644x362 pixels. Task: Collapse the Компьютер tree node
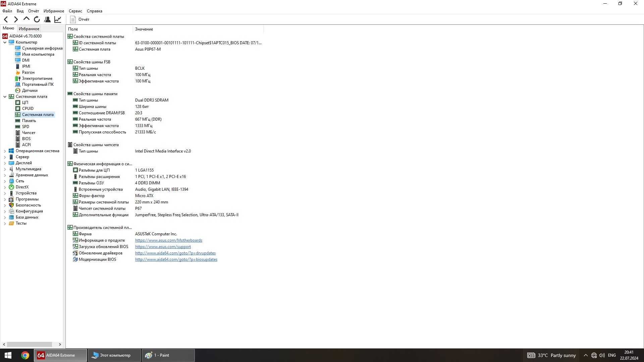pyautogui.click(x=5, y=42)
